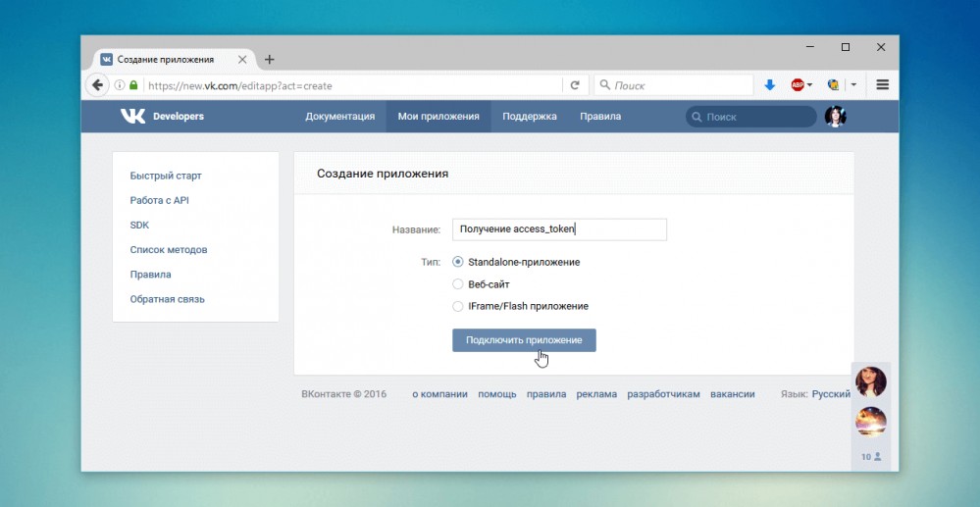980x507 pixels.
Task: Close the Создание приложения browser tab
Action: coord(242,60)
